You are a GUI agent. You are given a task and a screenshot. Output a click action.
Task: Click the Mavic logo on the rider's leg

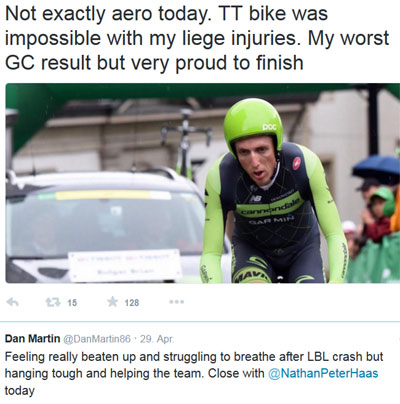(253, 276)
